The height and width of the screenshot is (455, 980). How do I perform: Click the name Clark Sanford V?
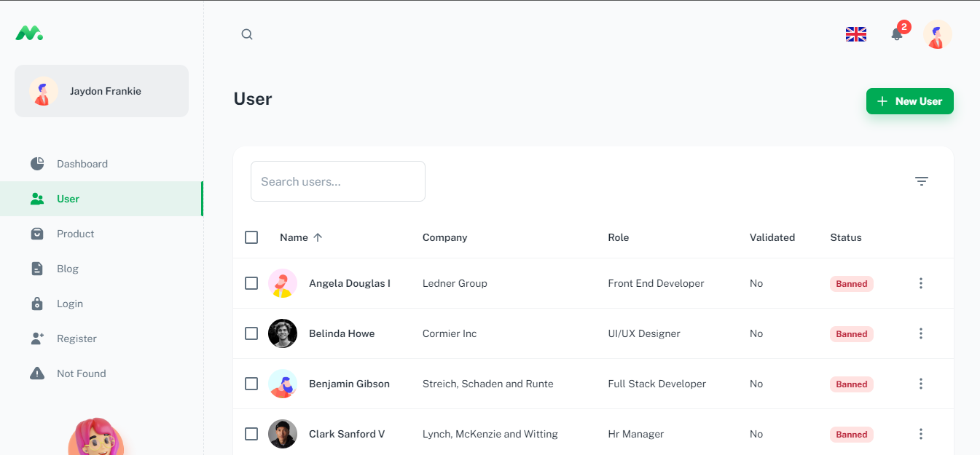click(x=347, y=434)
